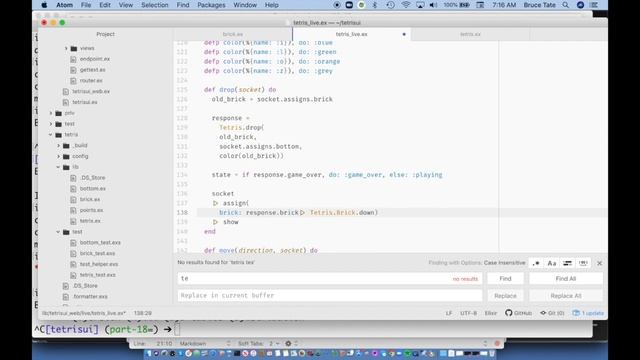Click the file icon beside .formatter.exs
640x360 pixels.
pyautogui.click(x=66, y=297)
